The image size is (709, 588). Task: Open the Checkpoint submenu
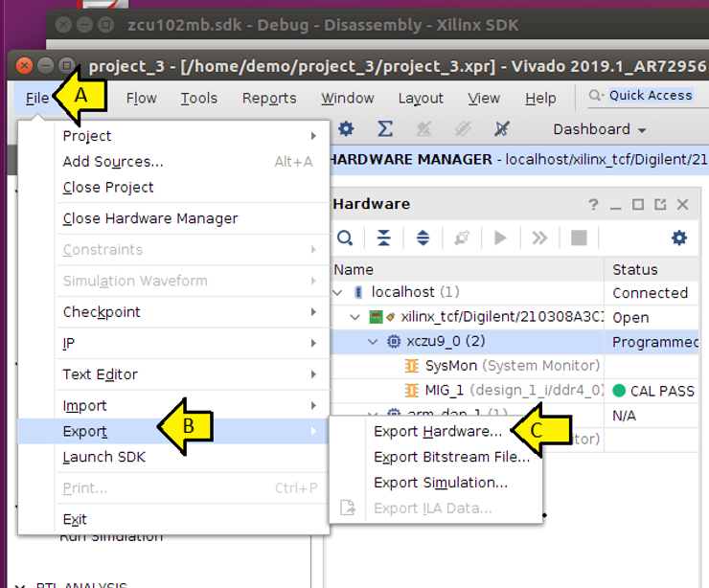102,311
